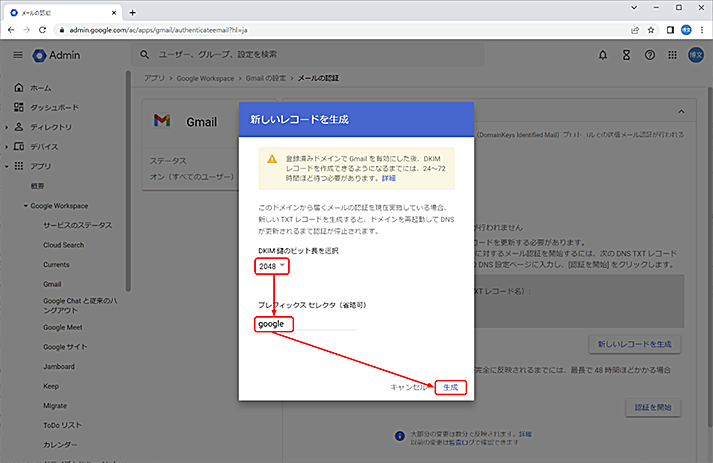Click the devices icon in sidebar
Screen dimensions: 713x463
(x=19, y=146)
